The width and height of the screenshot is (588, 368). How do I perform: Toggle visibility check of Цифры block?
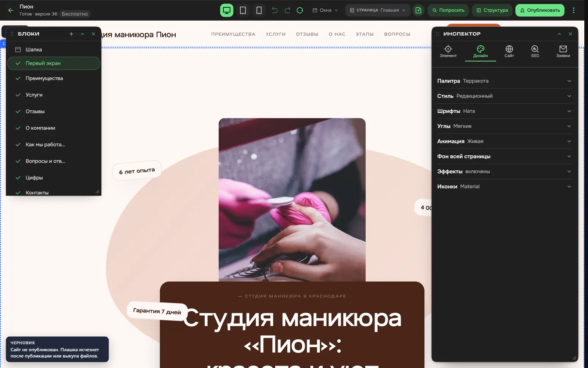18,178
